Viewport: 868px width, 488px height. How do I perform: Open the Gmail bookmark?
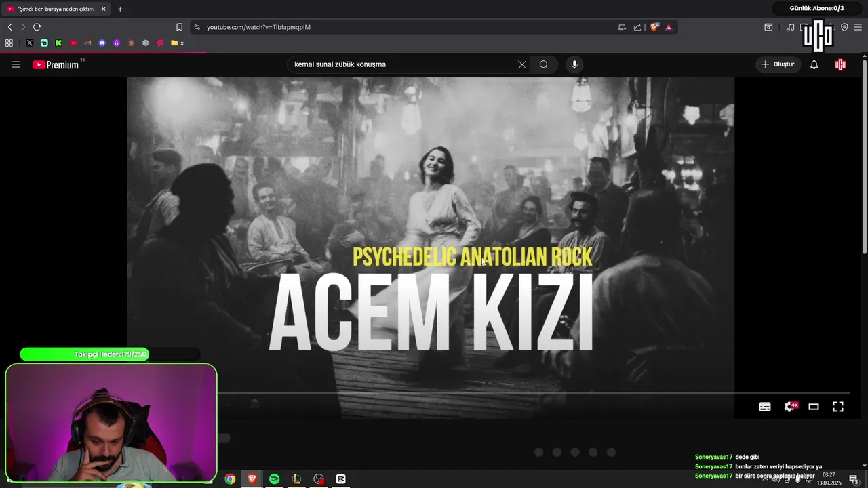(x=87, y=43)
